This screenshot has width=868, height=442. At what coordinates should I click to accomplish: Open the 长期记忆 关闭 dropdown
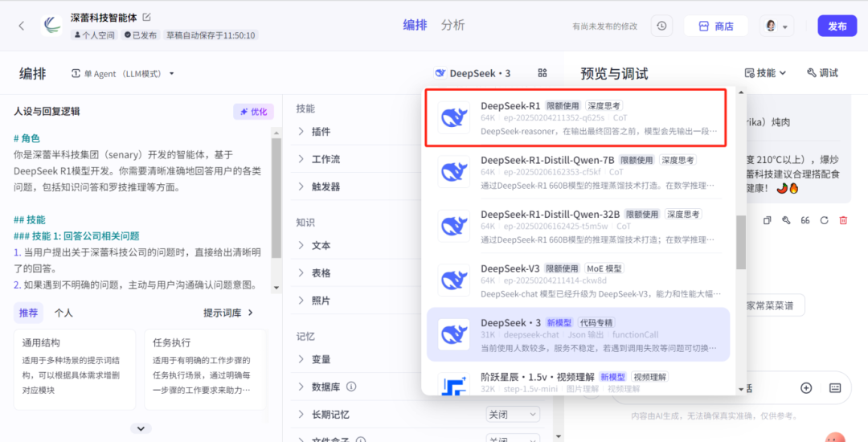[x=513, y=415]
